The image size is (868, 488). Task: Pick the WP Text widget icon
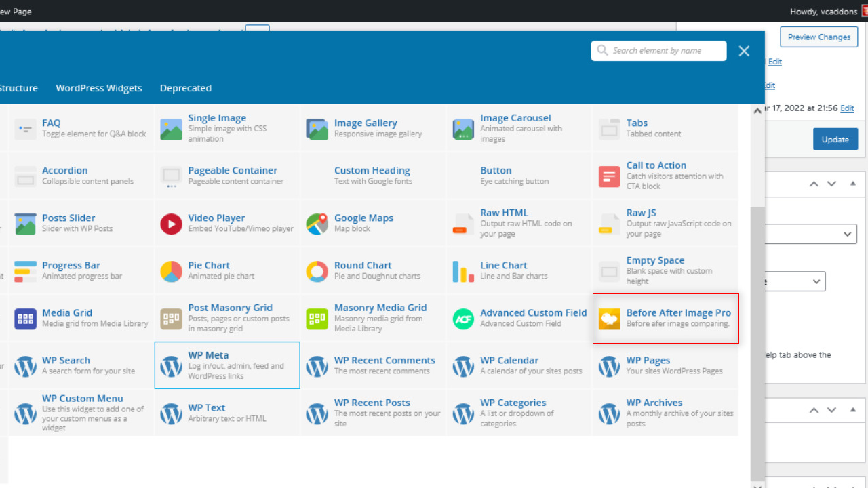(x=171, y=413)
